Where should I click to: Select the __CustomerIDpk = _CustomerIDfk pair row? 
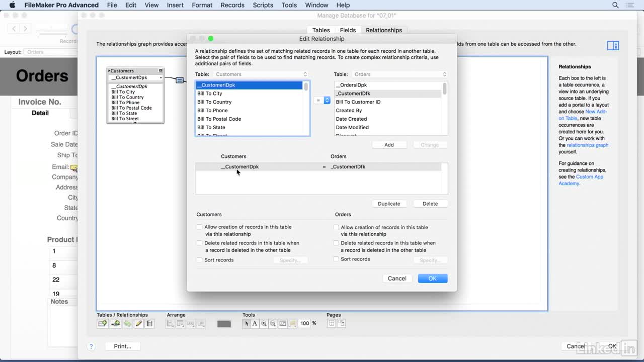pyautogui.click(x=318, y=167)
